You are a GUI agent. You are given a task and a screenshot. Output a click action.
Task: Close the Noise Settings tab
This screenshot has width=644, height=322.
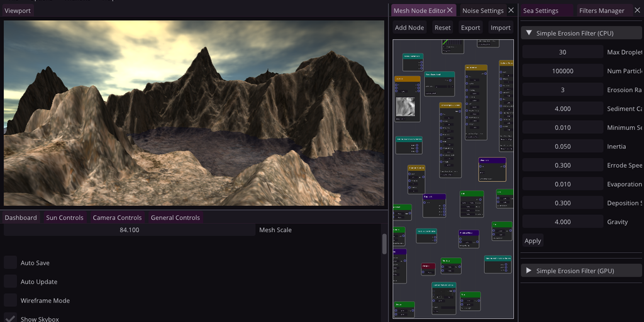[511, 11]
